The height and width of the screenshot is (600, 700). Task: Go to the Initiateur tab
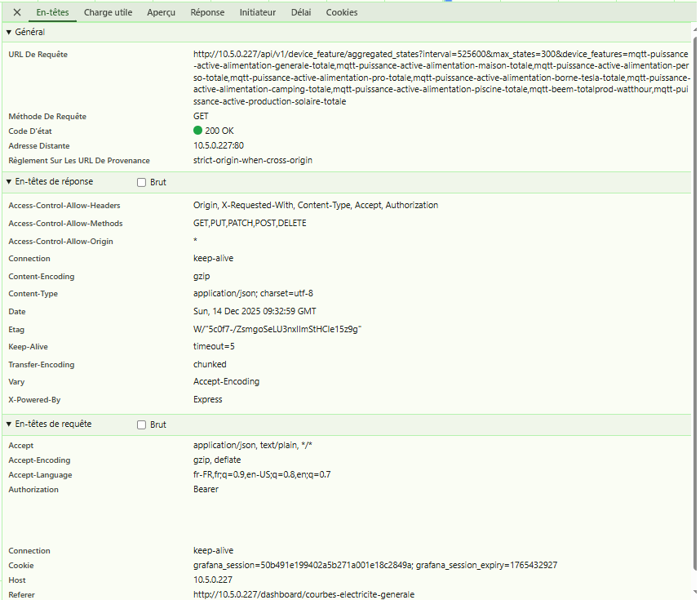(x=257, y=12)
